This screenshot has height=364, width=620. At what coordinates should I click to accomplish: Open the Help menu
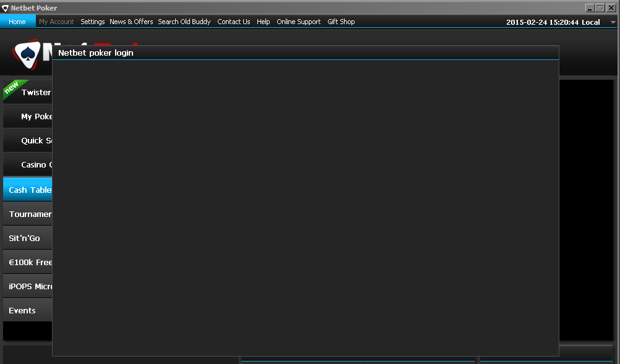point(264,22)
